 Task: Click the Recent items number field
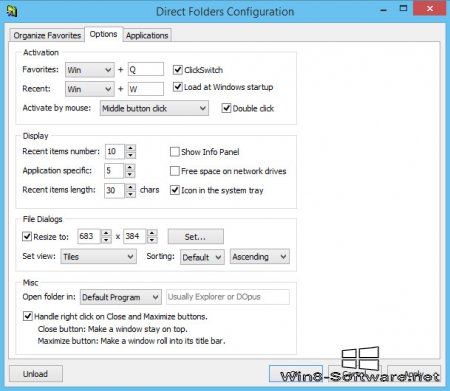pos(115,152)
